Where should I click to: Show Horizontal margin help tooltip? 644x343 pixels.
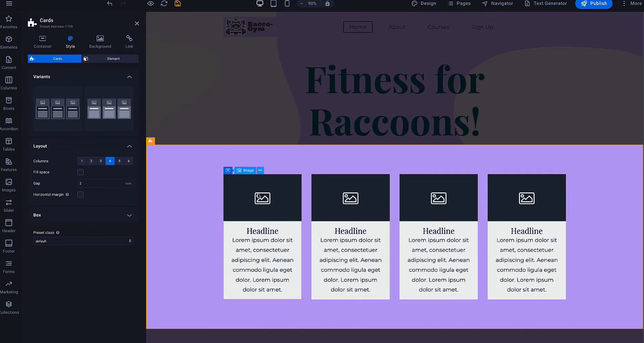pos(67,195)
